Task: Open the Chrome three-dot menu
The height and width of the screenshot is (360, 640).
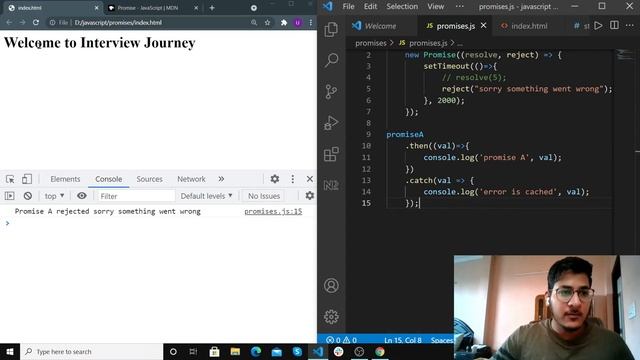Action: [311, 22]
